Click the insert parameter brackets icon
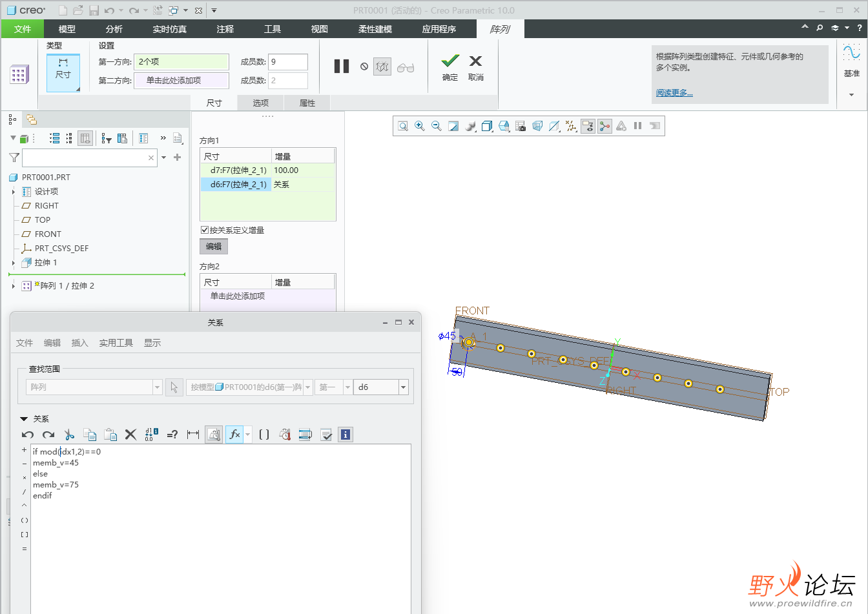The height and width of the screenshot is (614, 868). click(x=263, y=435)
